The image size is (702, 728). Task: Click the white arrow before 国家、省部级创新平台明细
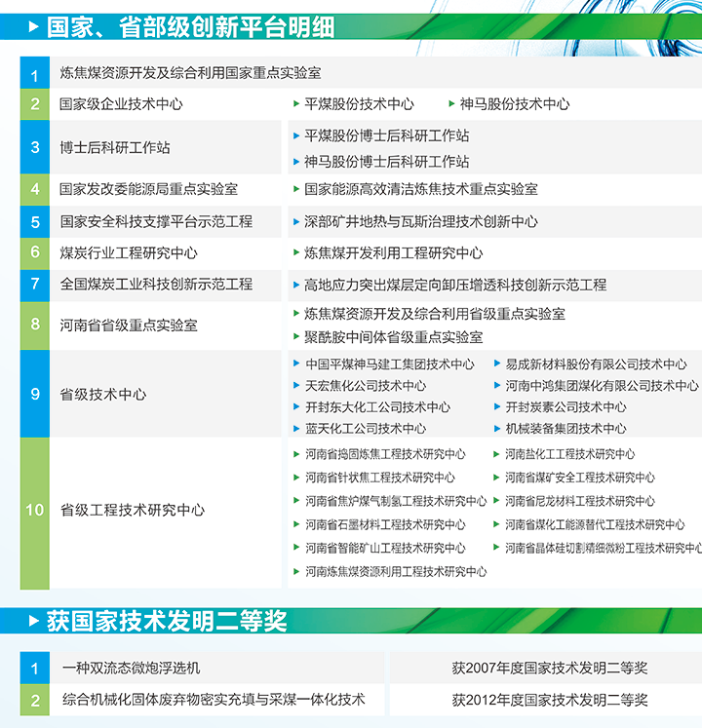[x=34, y=26]
